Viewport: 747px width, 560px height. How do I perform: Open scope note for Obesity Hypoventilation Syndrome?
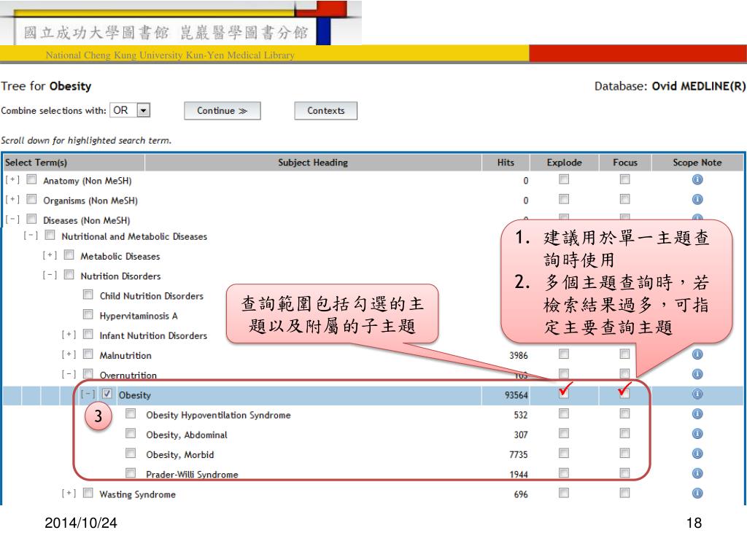tap(697, 414)
